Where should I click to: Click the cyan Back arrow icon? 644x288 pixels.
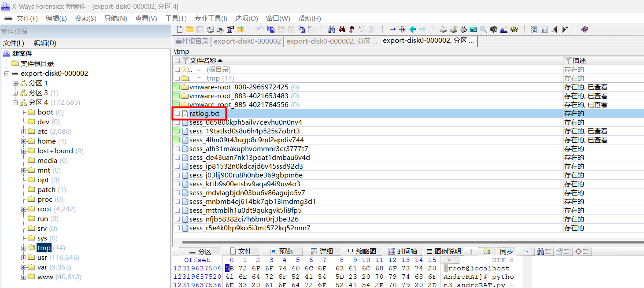pos(413,30)
